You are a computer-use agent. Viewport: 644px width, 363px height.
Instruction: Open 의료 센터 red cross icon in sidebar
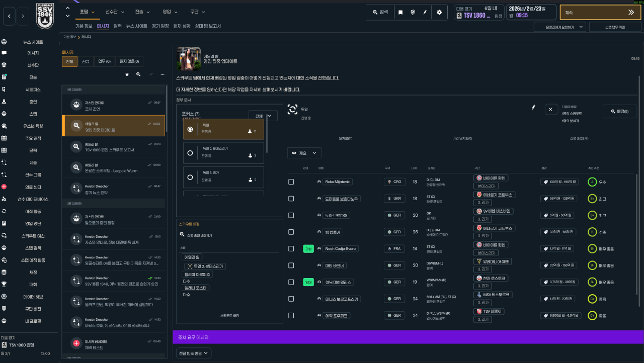4,187
